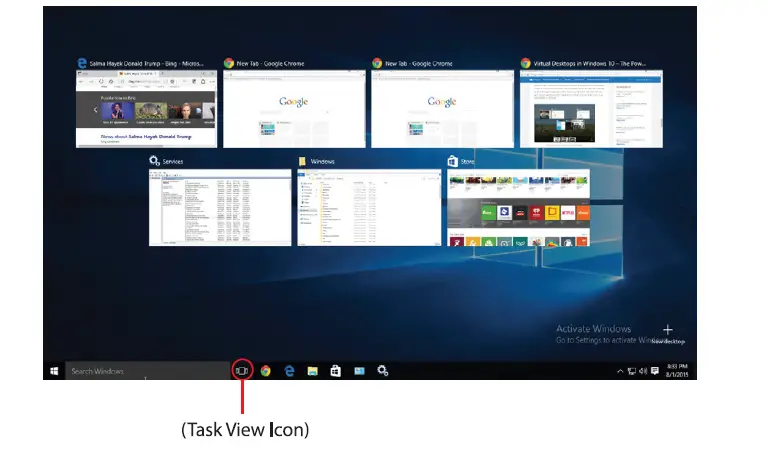The height and width of the screenshot is (455, 768).
Task: Launch Microsoft Edge from the taskbar
Action: [289, 371]
